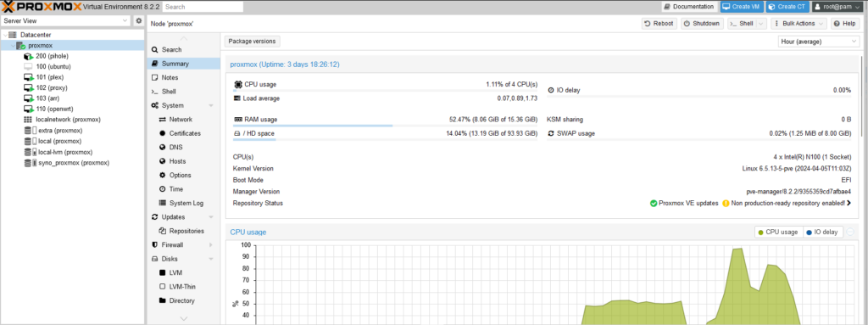This screenshot has height=325, width=868.
Task: Click the Reboot node button
Action: click(x=659, y=23)
